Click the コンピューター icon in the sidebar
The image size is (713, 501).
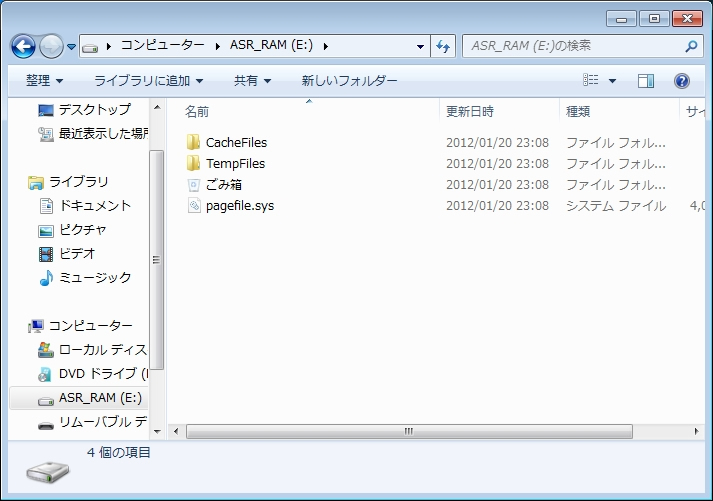(35, 326)
